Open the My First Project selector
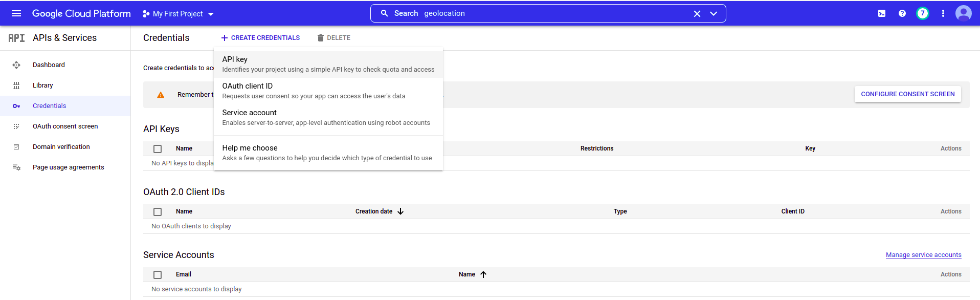The image size is (980, 300). click(x=178, y=14)
